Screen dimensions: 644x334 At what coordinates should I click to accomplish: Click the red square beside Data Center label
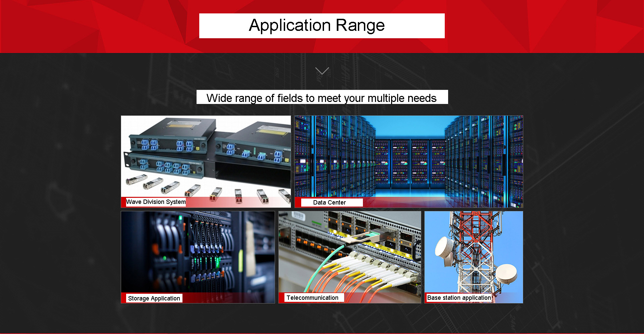point(298,203)
